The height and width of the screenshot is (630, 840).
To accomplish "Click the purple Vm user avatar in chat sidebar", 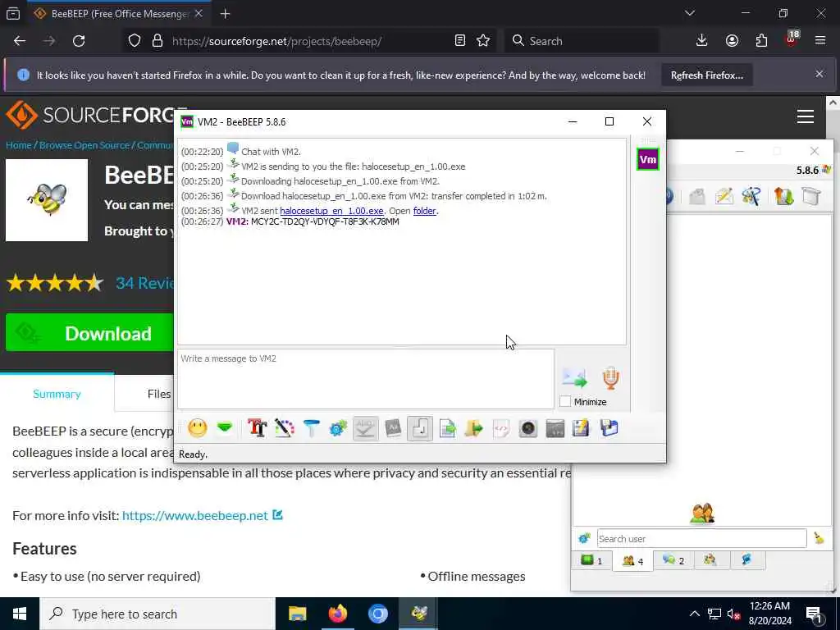I will point(648,160).
